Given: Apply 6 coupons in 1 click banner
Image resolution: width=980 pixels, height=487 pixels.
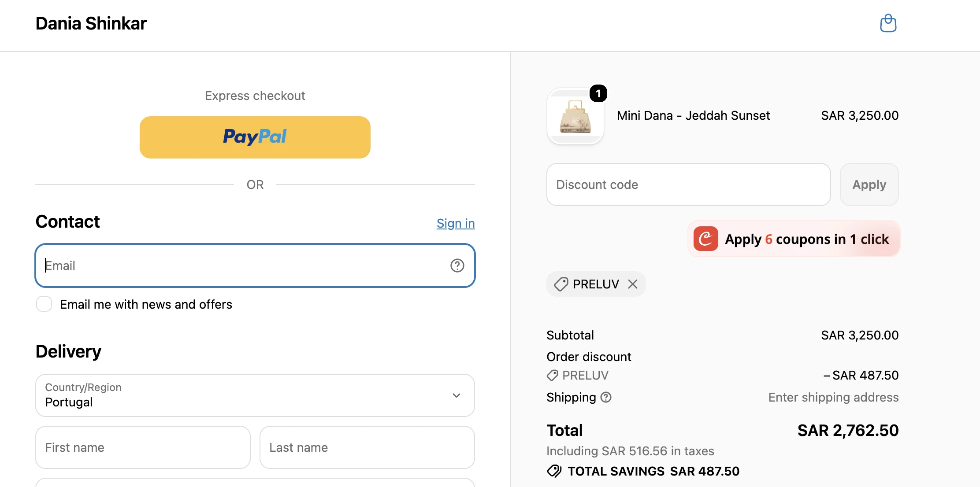Looking at the screenshot, I should pos(794,239).
